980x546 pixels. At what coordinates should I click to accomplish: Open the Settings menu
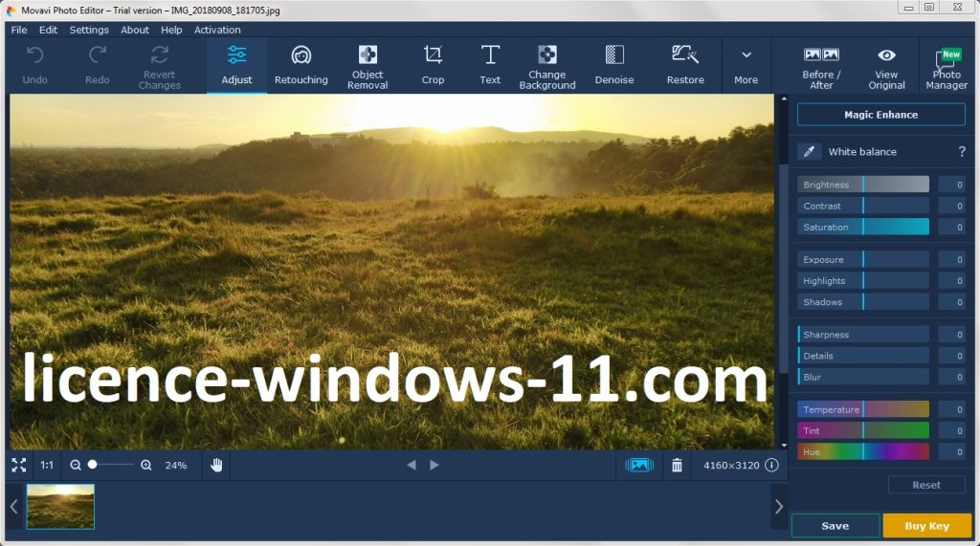[x=89, y=30]
